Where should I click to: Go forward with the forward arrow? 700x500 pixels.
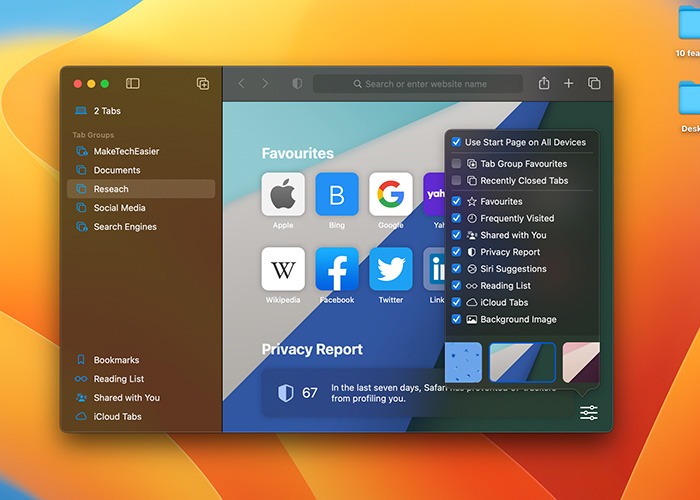pos(265,83)
